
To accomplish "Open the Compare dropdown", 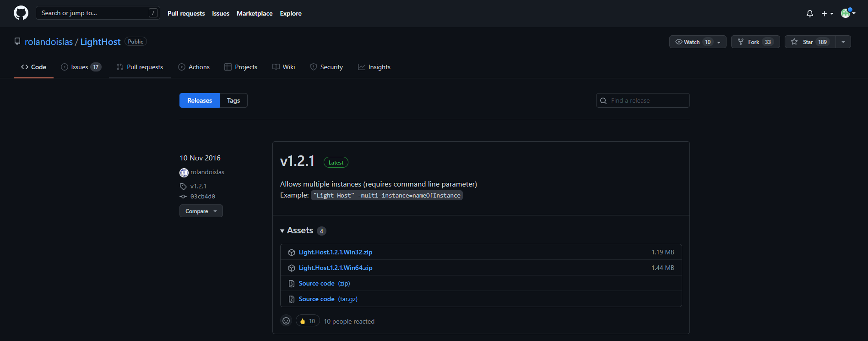I will click(x=201, y=211).
